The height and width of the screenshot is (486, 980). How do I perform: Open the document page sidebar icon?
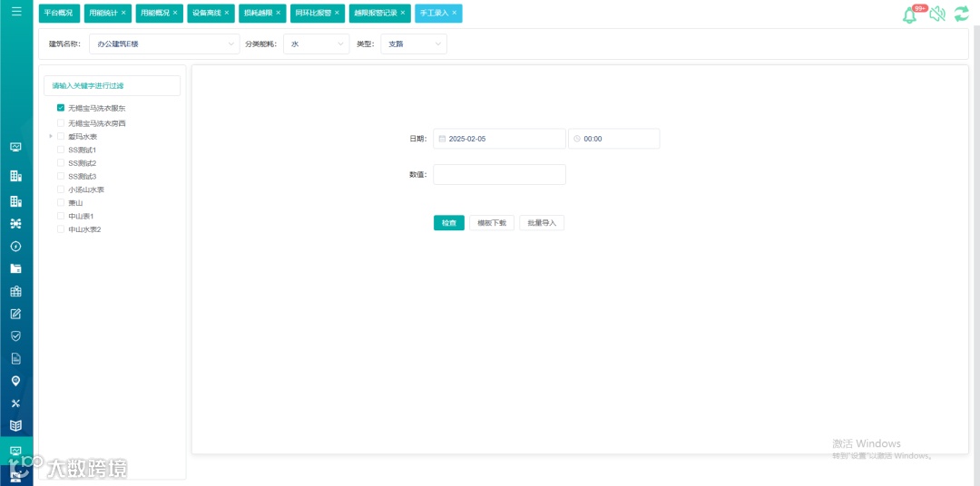[16, 358]
